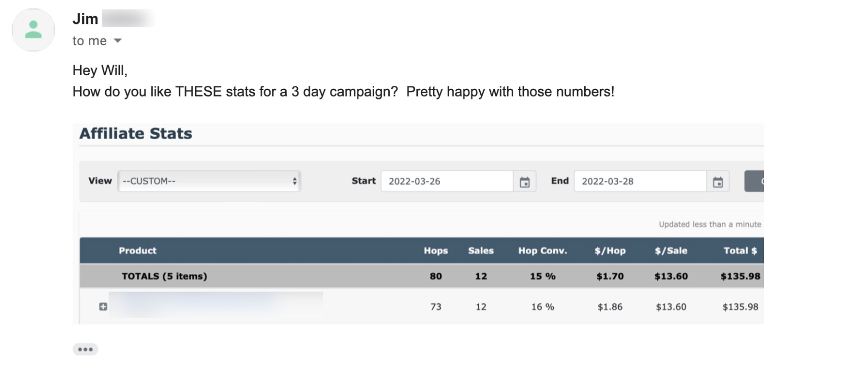The height and width of the screenshot is (377, 868).
Task: Select the TOTALS (5 items) row
Action: tap(421, 276)
